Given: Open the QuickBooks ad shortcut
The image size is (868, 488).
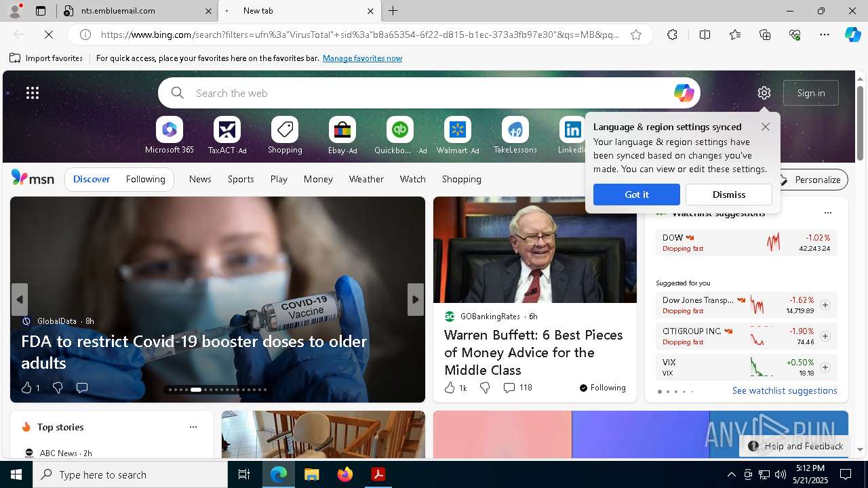Looking at the screenshot, I should [400, 136].
